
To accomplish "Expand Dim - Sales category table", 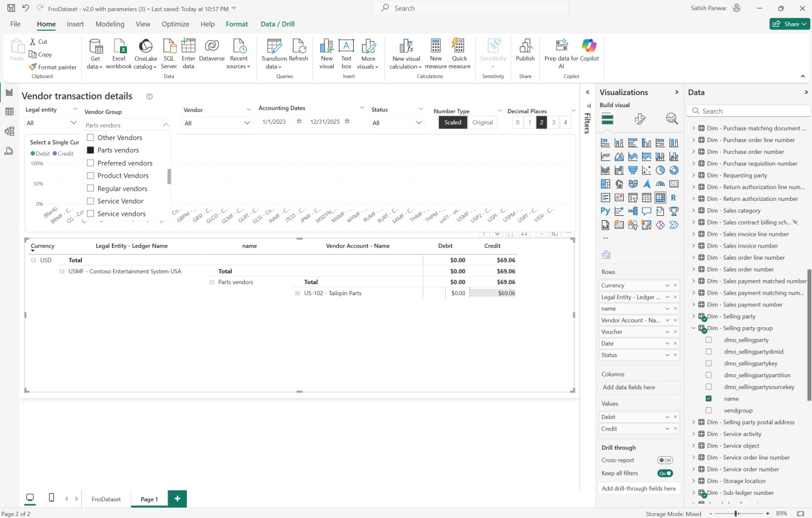I will coord(693,211).
